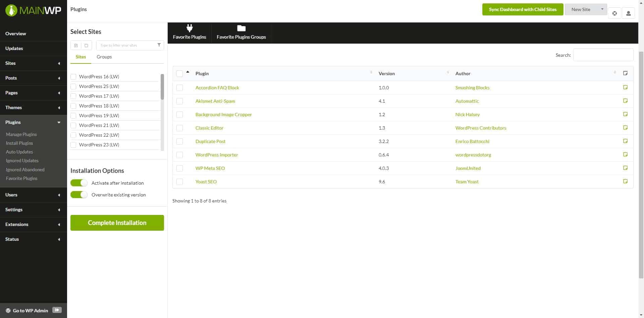Click the sites list scrollbar

[162, 87]
